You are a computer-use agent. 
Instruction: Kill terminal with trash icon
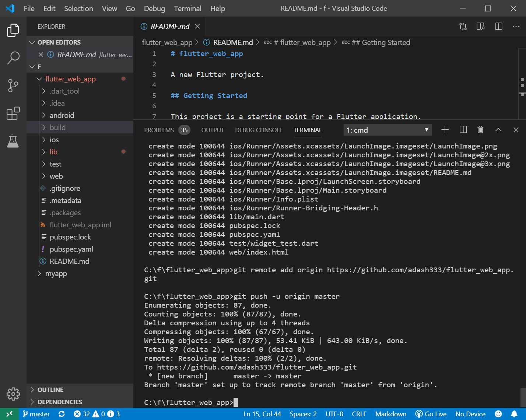point(480,130)
